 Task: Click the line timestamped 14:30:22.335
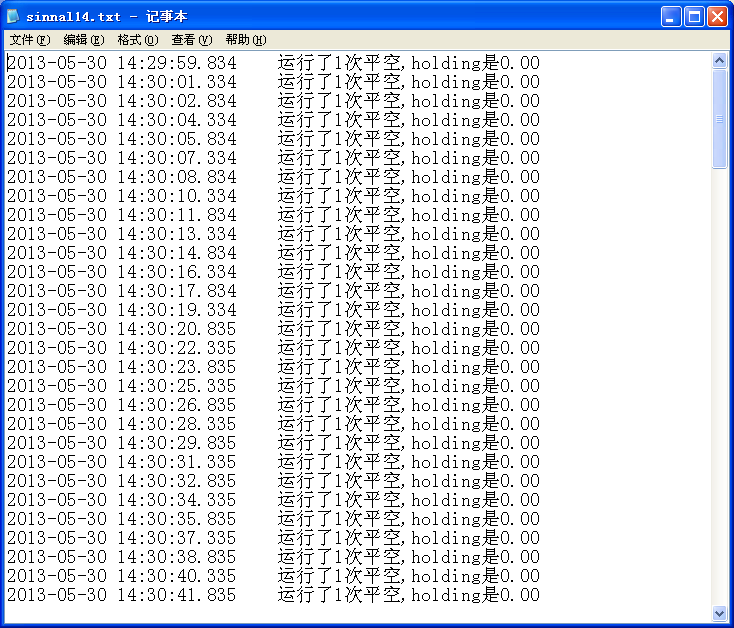(273, 348)
